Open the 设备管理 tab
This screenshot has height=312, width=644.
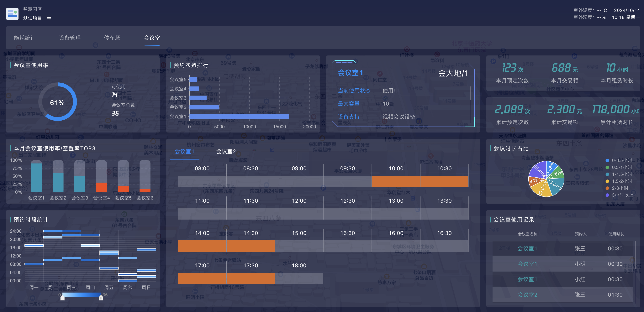(x=70, y=38)
